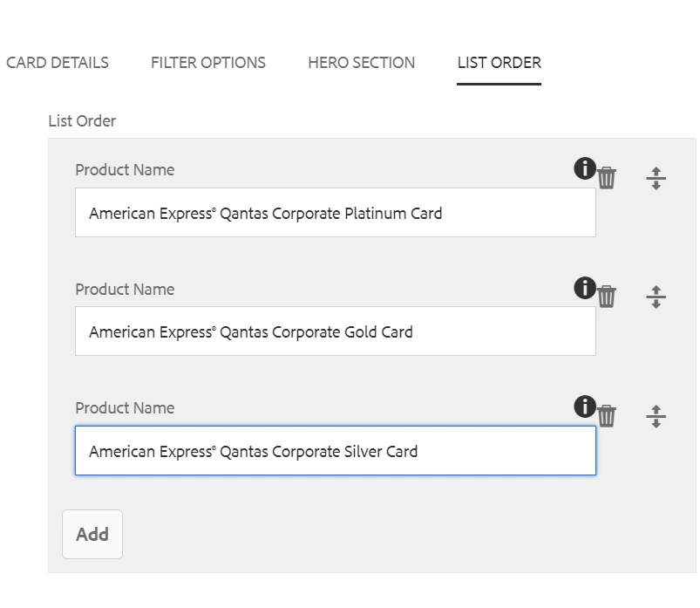Click the List Order section heading
Viewport: 700px width, 608px height.
pos(82,121)
